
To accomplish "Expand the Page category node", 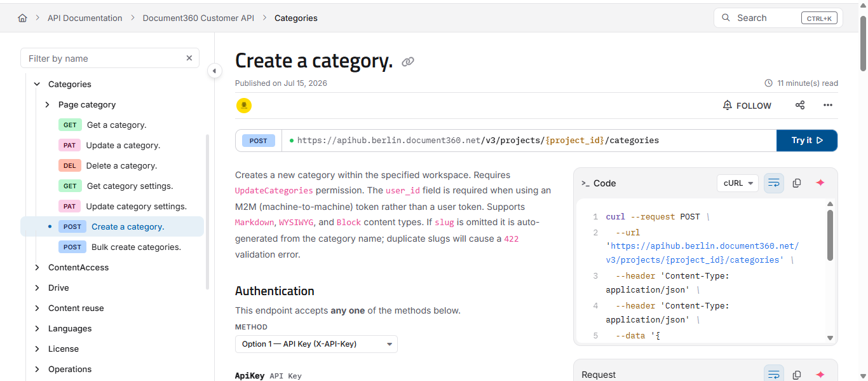I will pyautogui.click(x=47, y=104).
